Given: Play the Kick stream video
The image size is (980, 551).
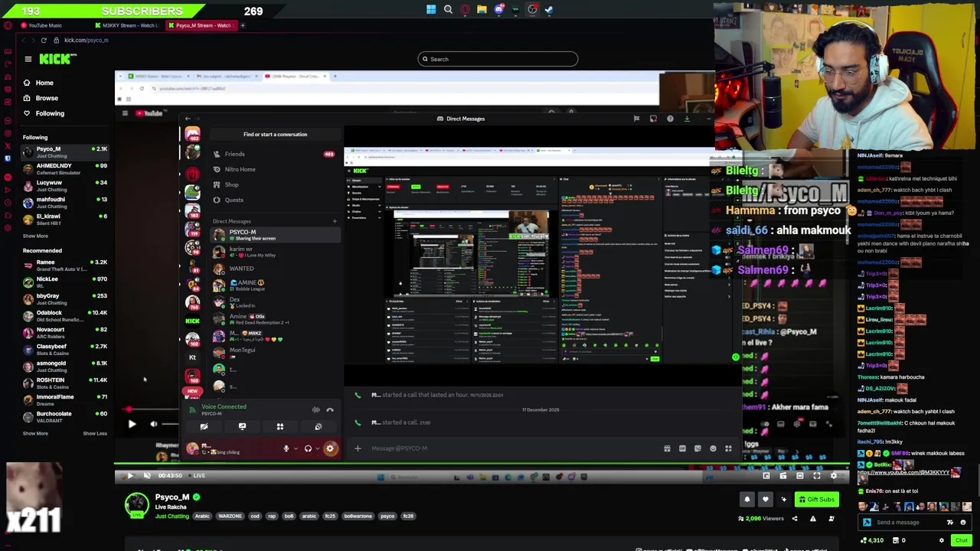Looking at the screenshot, I should click(x=129, y=475).
